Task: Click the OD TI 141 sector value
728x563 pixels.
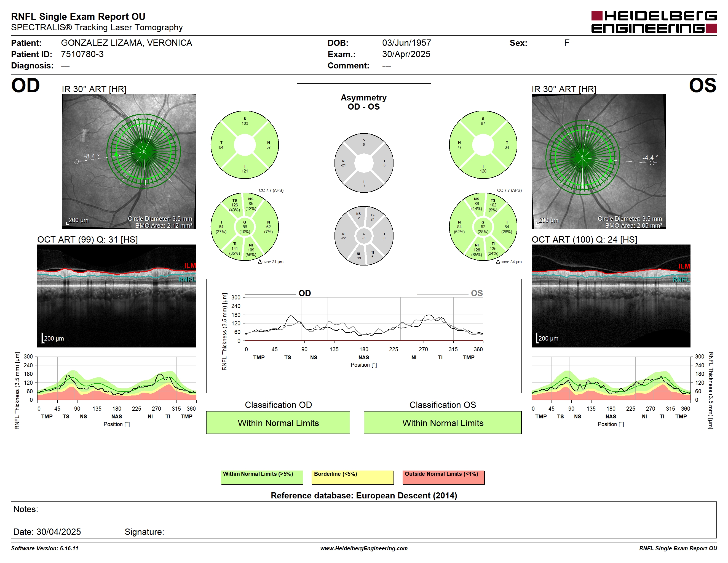Action: point(235,248)
